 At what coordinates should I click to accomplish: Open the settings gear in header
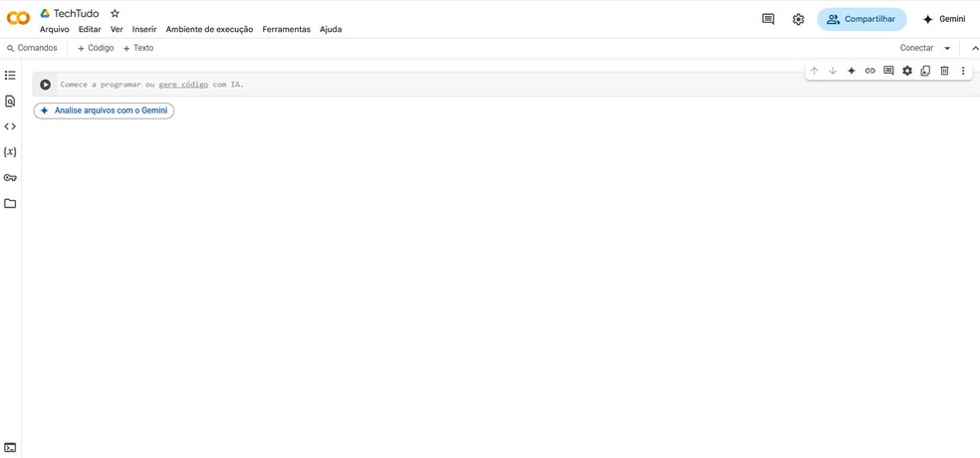click(x=798, y=19)
